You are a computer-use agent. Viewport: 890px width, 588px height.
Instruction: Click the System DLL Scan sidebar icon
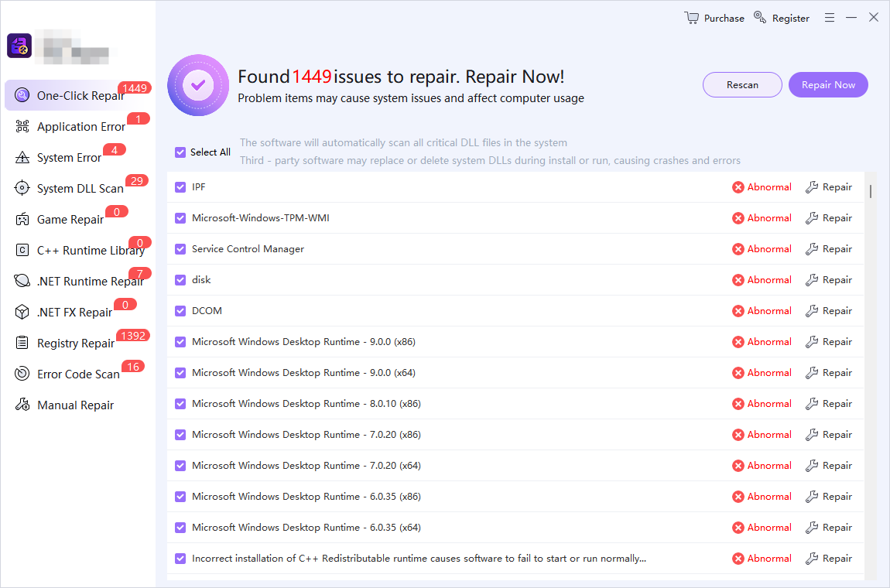[22, 189]
